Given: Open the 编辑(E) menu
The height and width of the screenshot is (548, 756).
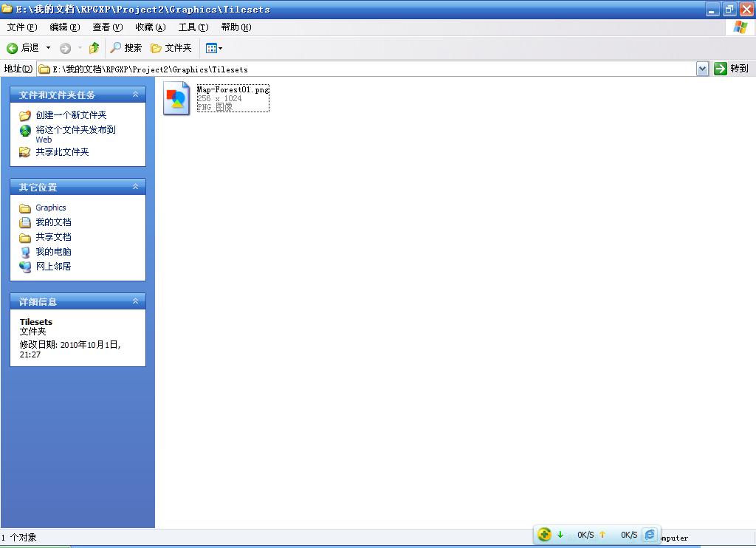Looking at the screenshot, I should [65, 27].
